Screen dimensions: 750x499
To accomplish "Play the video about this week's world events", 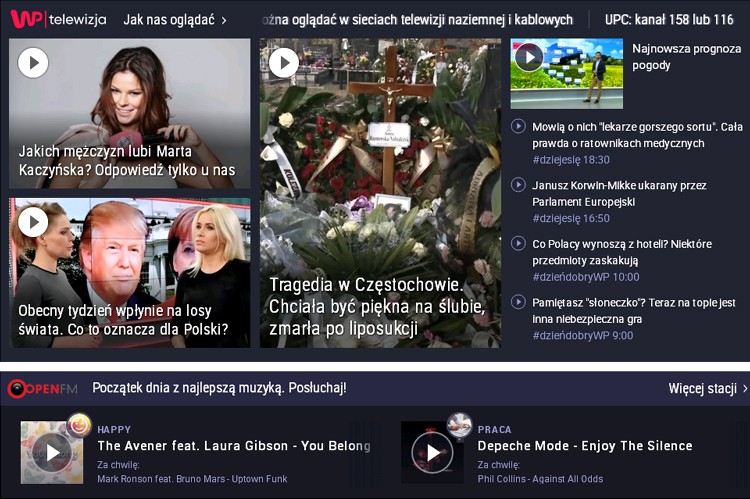I will click(33, 222).
